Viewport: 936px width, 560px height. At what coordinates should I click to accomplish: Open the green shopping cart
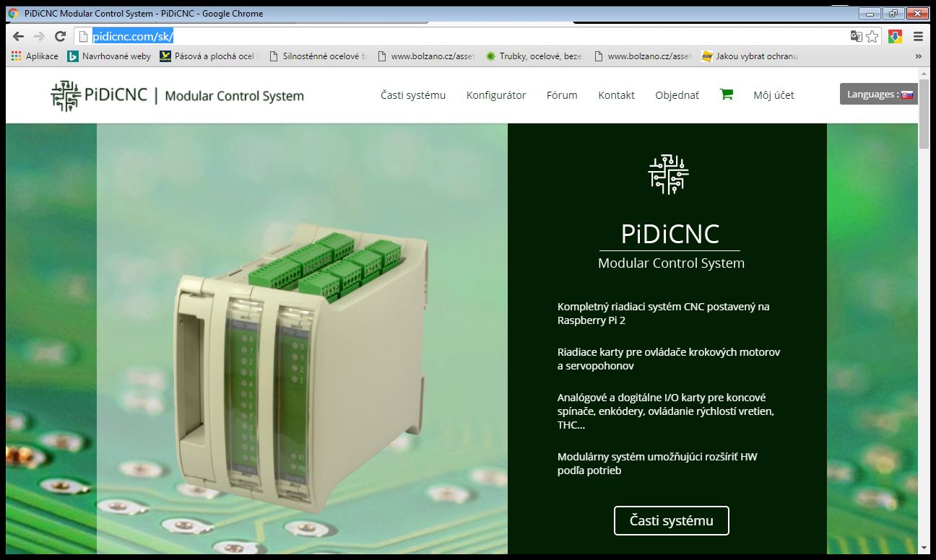pyautogui.click(x=726, y=95)
